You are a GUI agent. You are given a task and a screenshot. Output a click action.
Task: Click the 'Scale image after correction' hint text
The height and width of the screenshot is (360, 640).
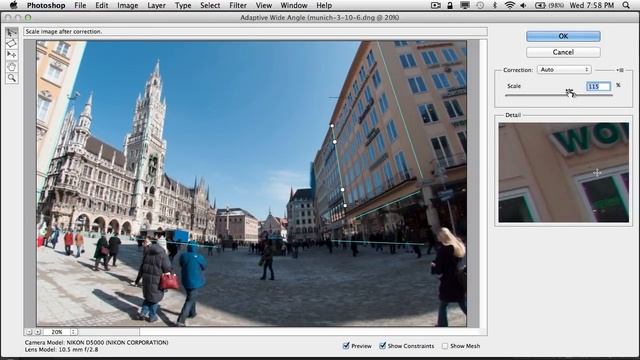pyautogui.click(x=64, y=31)
